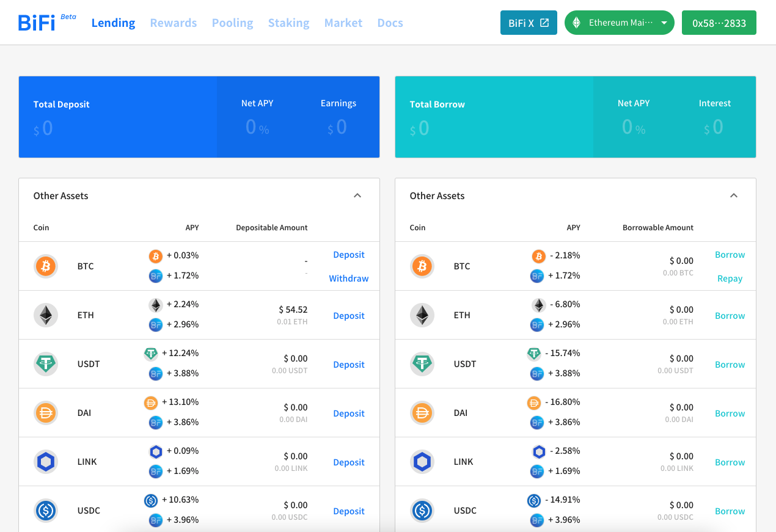Click the $ 54.52 ETH depositable amount
This screenshot has height=532, width=776.
[x=293, y=310]
